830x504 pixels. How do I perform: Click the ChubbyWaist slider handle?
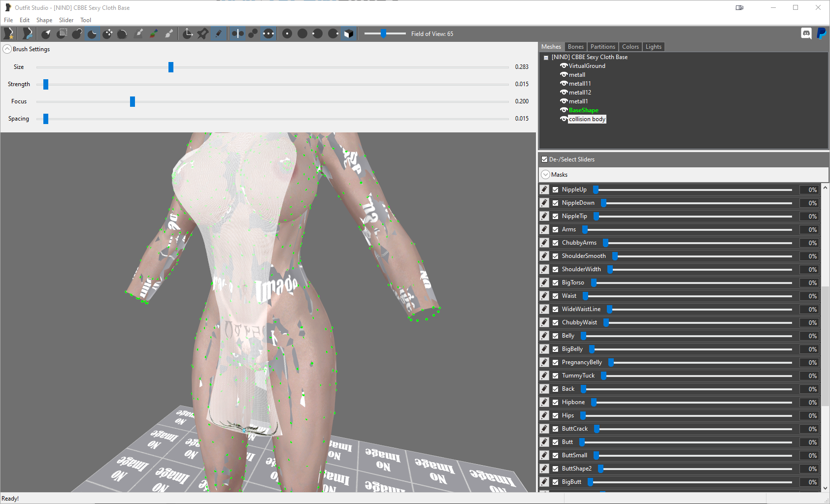(x=606, y=322)
